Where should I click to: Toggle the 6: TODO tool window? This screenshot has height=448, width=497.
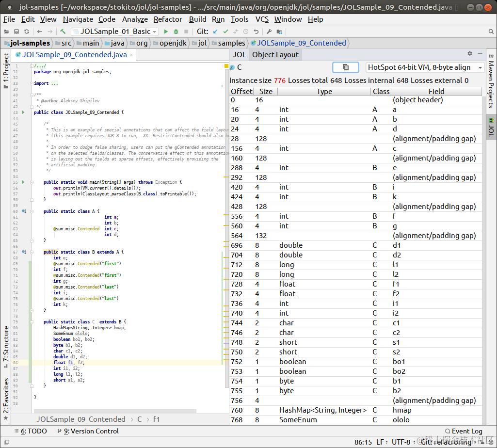click(x=31, y=431)
